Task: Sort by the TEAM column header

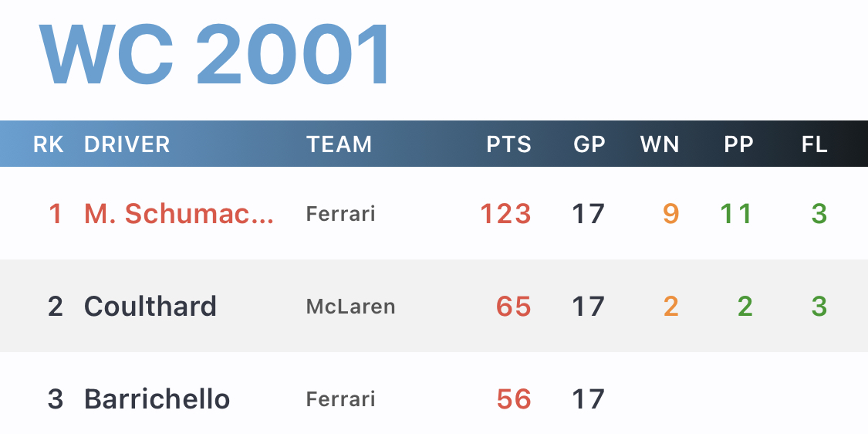Action: (x=339, y=144)
